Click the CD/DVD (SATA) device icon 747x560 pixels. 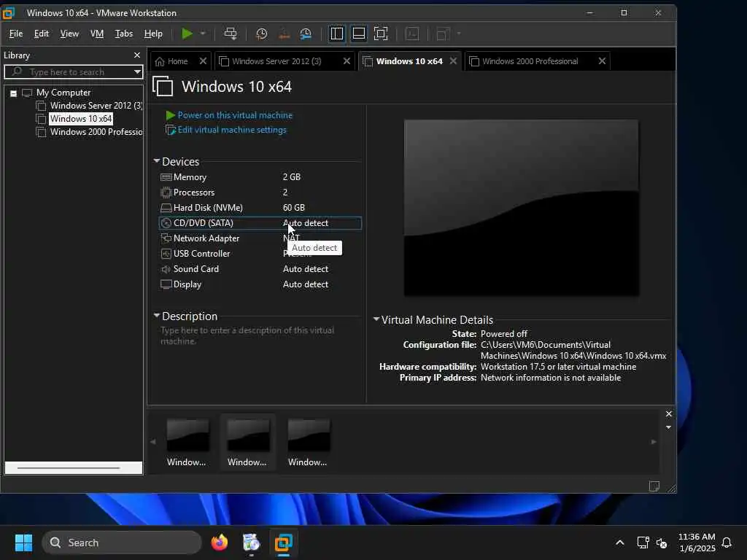coord(166,223)
